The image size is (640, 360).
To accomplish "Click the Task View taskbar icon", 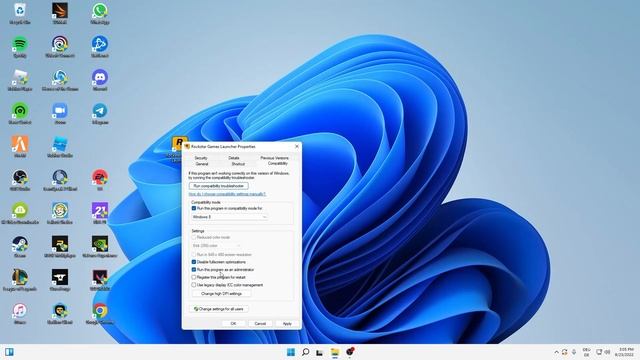I will click(x=320, y=352).
